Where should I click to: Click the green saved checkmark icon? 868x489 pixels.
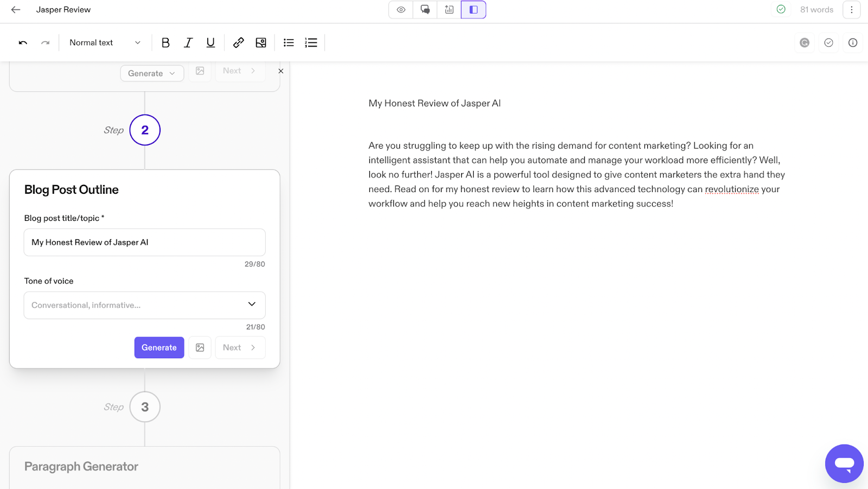(781, 9)
